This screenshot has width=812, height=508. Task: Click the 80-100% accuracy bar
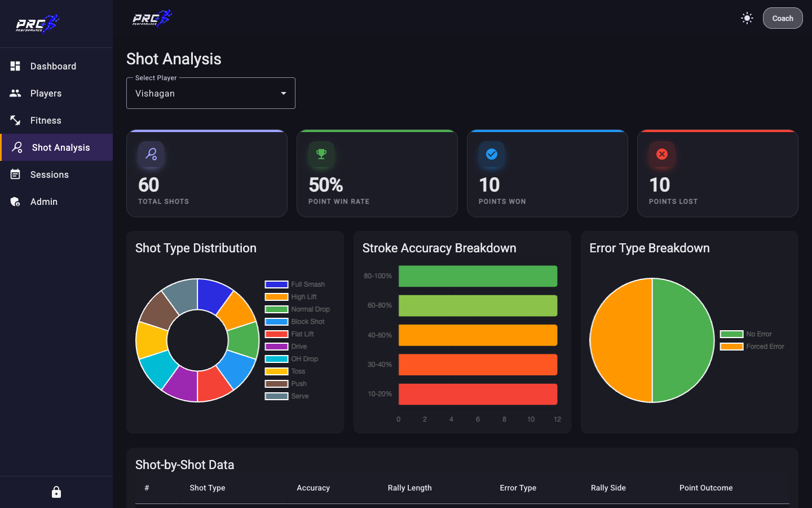point(478,276)
